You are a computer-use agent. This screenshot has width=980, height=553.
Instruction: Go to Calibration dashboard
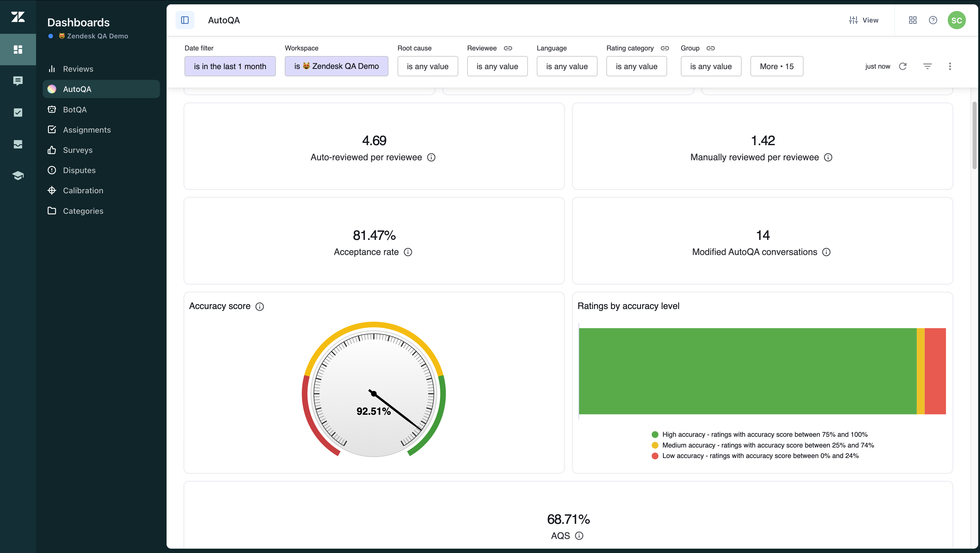click(x=83, y=191)
